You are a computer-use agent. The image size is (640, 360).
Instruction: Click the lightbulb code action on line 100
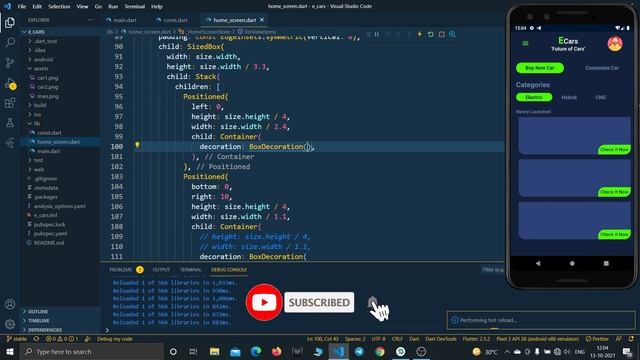(137, 145)
